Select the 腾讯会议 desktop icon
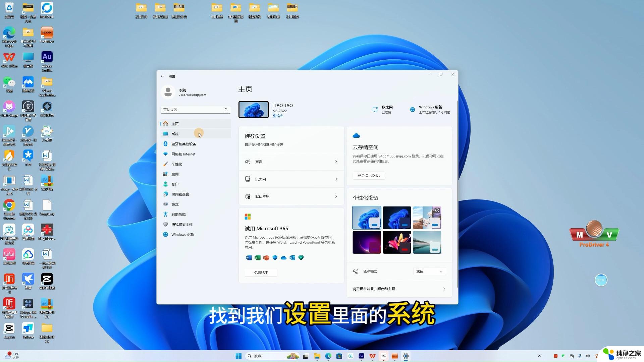This screenshot has width=644, height=362. (28, 84)
